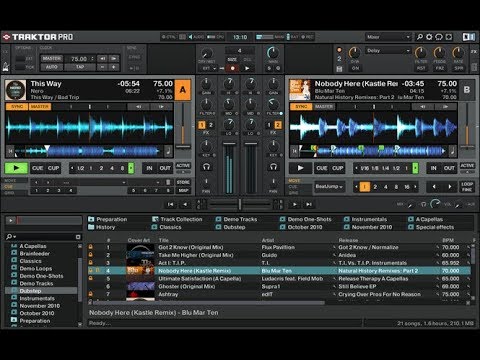Expand Deck A advanced panel arrow under ACTIVE
The width and height of the screenshot is (480, 360).
tap(183, 172)
